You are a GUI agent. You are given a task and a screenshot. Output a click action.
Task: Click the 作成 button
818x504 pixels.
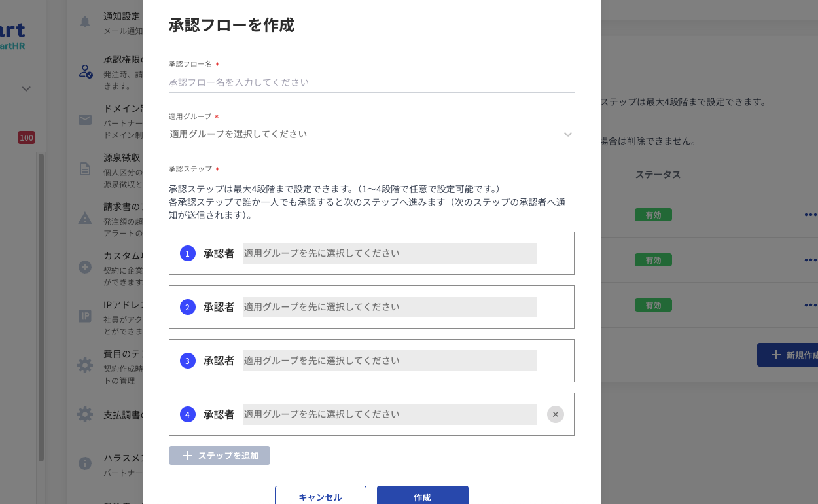click(422, 496)
